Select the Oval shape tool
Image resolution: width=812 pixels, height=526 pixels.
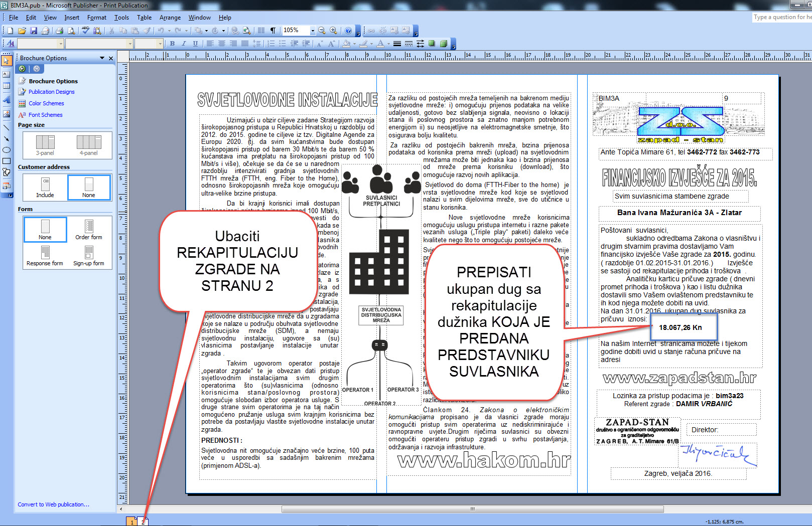(6, 150)
